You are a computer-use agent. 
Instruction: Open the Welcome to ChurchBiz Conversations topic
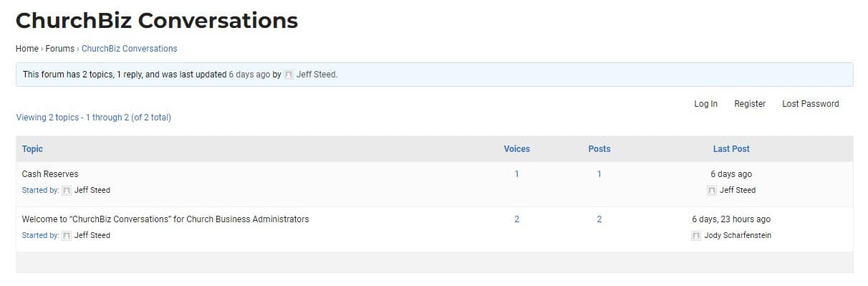point(165,219)
